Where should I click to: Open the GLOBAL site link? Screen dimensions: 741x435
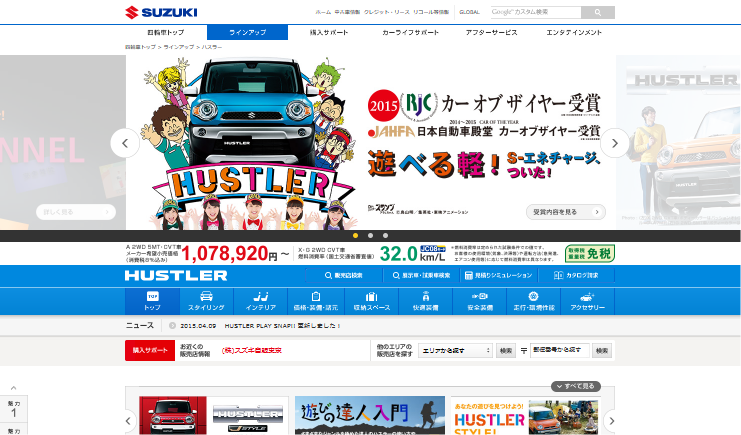coord(469,12)
